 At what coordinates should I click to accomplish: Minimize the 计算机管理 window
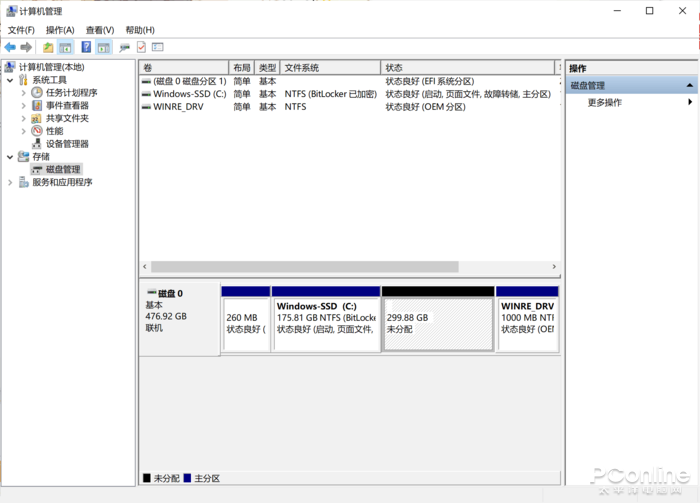pos(617,11)
